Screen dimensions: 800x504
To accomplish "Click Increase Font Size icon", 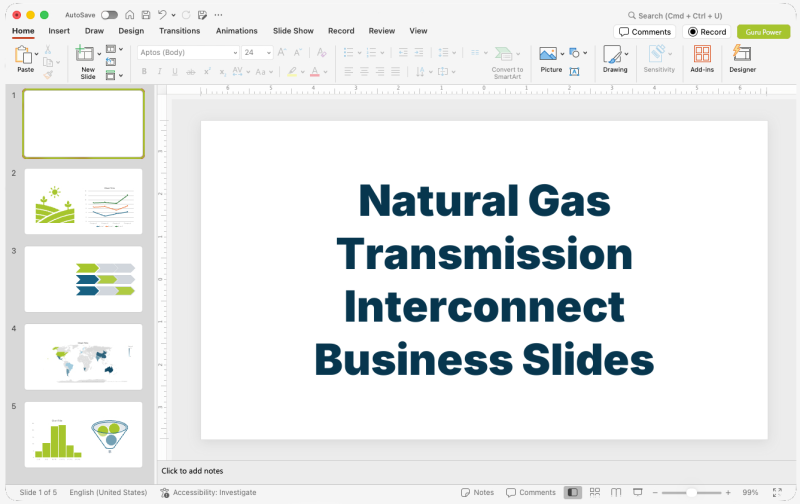I will click(282, 52).
